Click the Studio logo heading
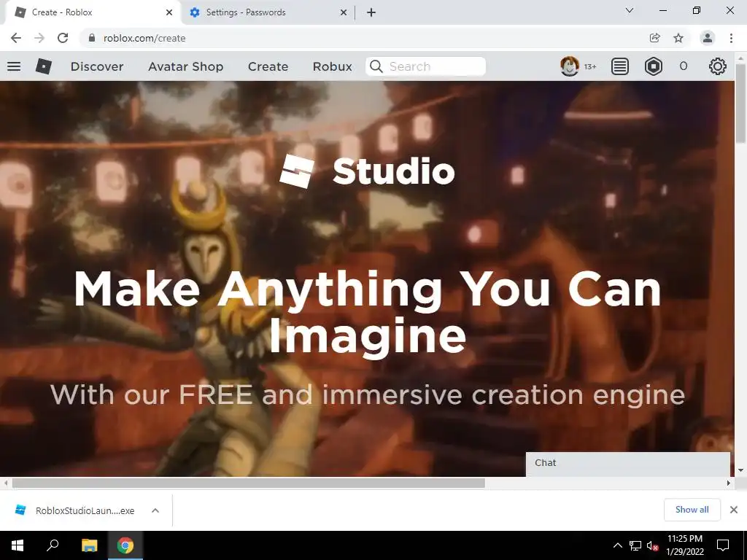The width and height of the screenshot is (747, 560). (367, 171)
